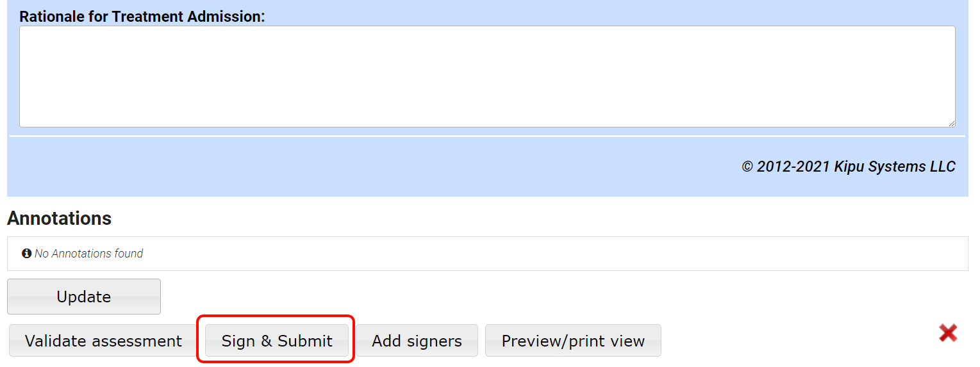Click the blue footer area left of the copyright
980x367 pixels.
pos(320,167)
